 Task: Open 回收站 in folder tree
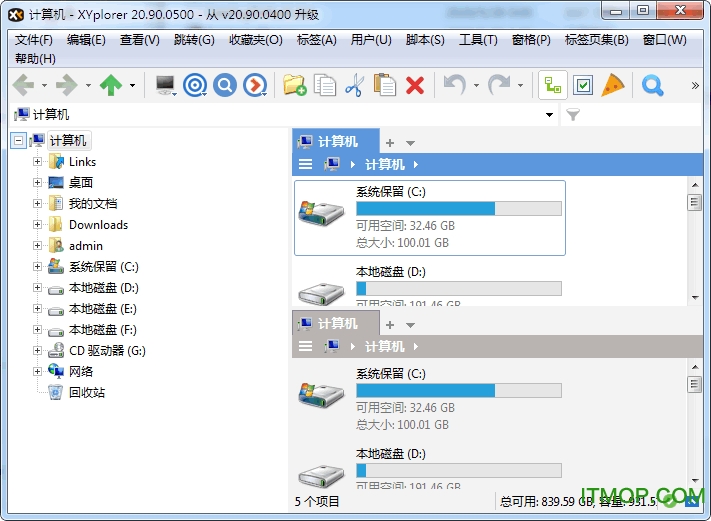click(x=87, y=392)
